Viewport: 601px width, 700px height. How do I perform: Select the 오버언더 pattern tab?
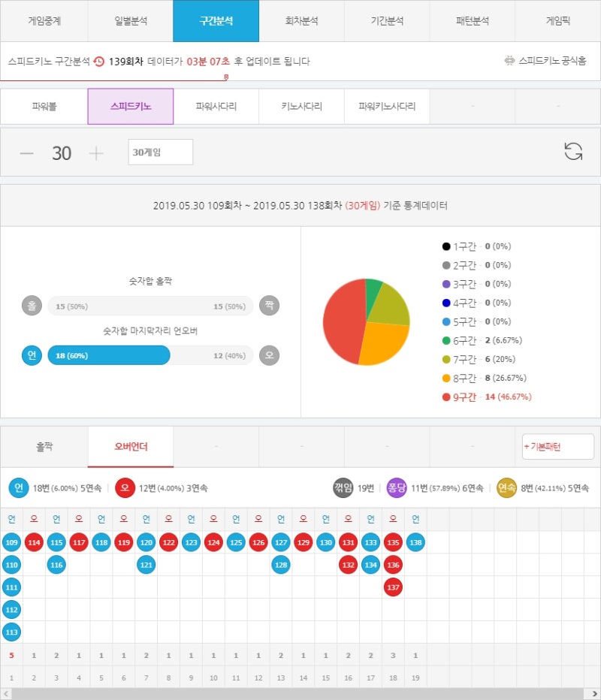pos(131,446)
